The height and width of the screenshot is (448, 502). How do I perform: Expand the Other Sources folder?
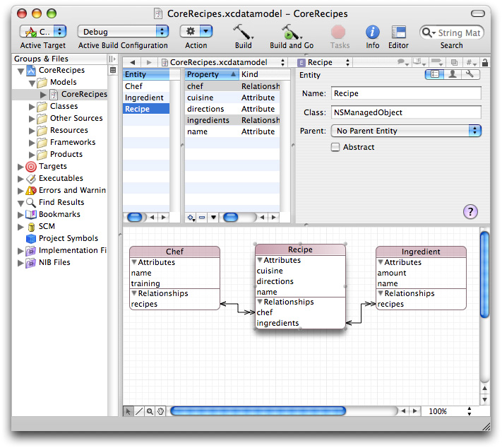click(x=32, y=119)
